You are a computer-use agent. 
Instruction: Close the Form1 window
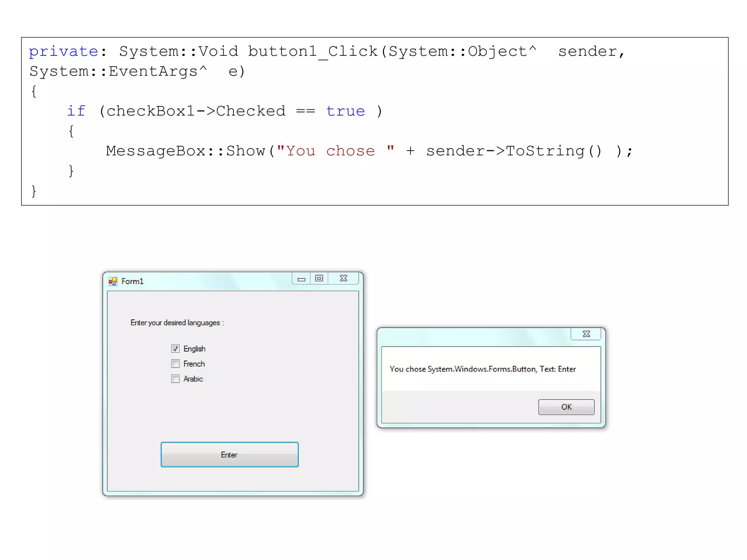click(344, 279)
